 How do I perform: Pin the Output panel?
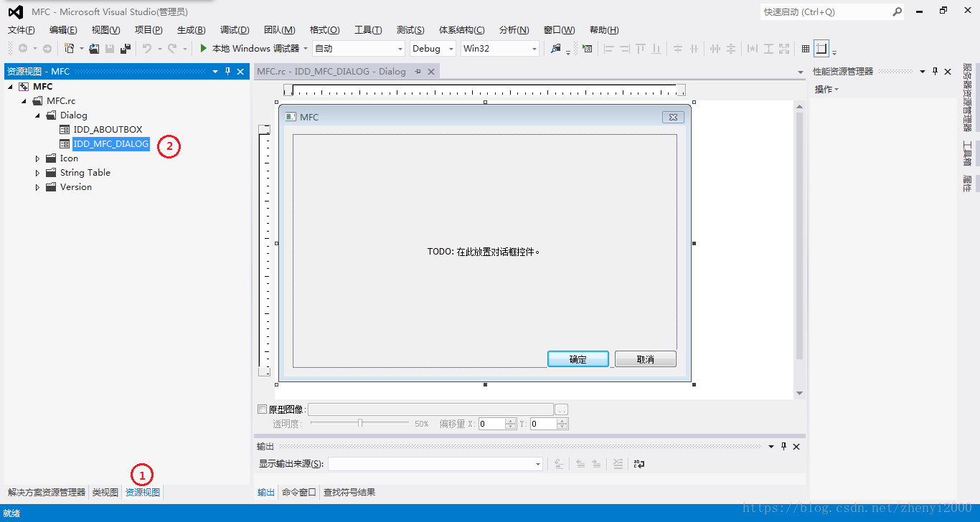784,446
